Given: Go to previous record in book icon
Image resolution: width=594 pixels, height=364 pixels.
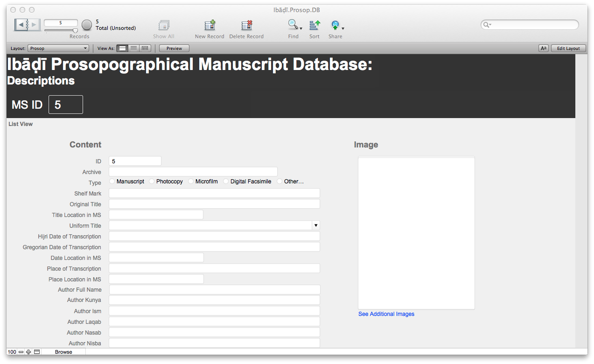Looking at the screenshot, I should click(x=21, y=24).
